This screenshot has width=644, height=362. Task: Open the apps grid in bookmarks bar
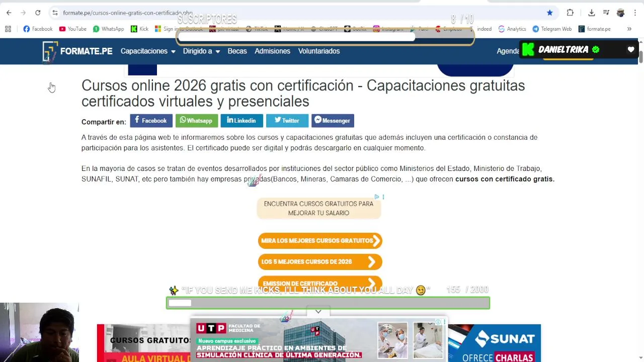8,29
